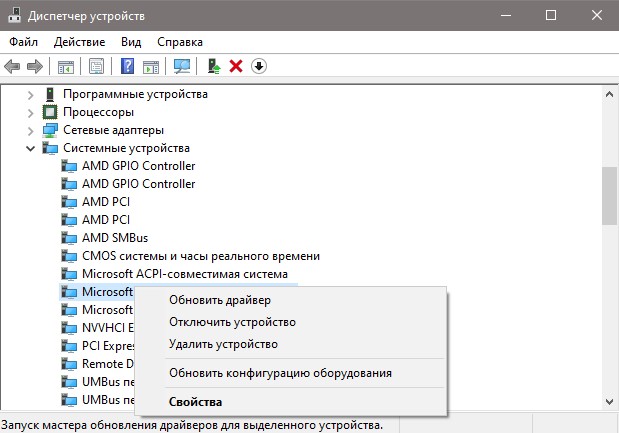This screenshot has width=619, height=433.
Task: Open the Properties sheet toolbar icon
Action: (97, 66)
